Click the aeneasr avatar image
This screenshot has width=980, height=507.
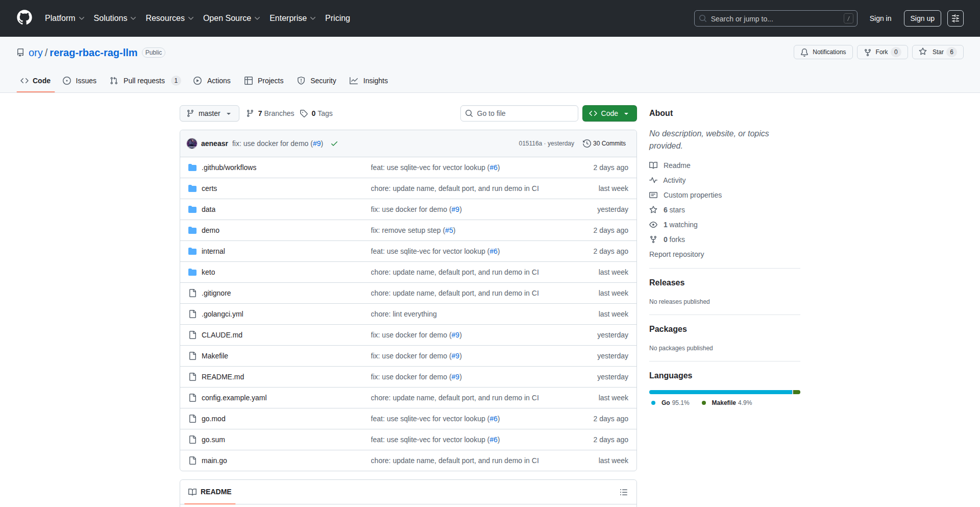[192, 143]
